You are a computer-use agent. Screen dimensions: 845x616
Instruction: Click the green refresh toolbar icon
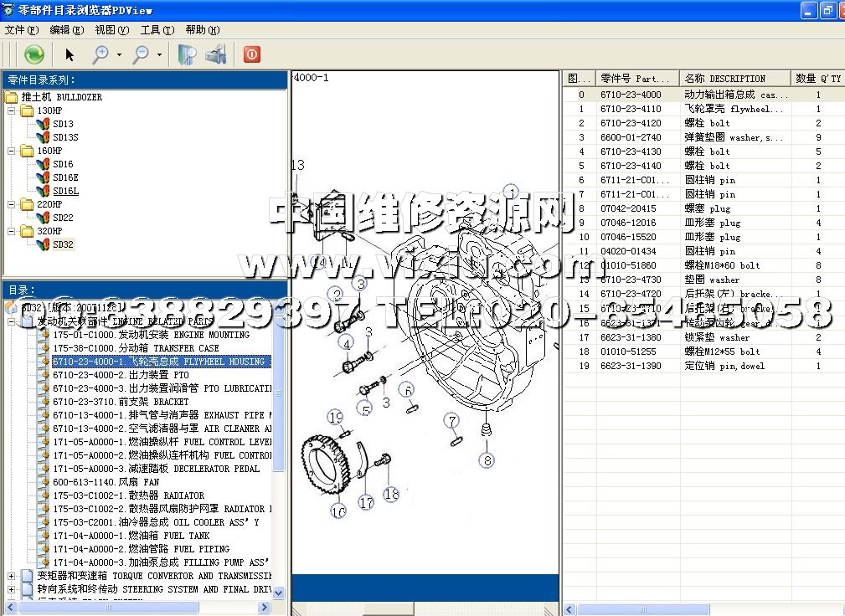pyautogui.click(x=33, y=54)
